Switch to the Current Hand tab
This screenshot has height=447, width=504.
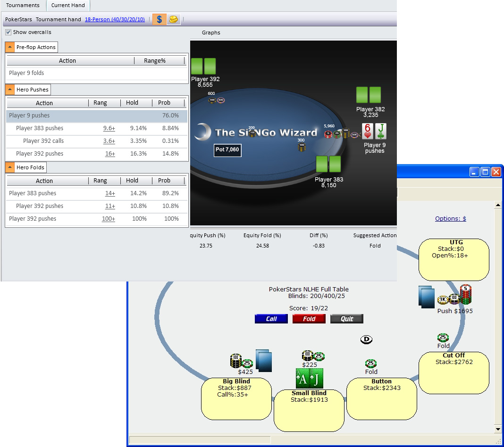[68, 5]
